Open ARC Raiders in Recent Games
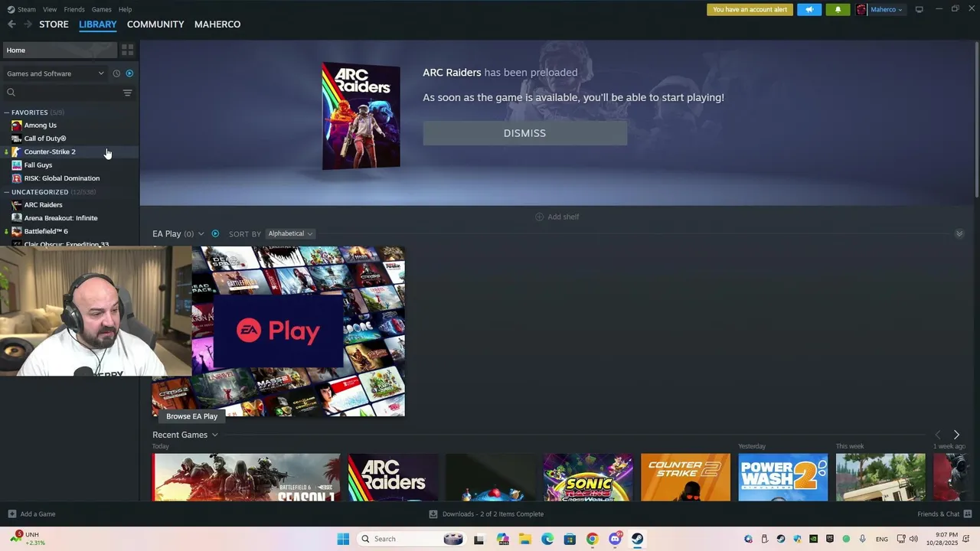This screenshot has height=551, width=980. pos(394,478)
